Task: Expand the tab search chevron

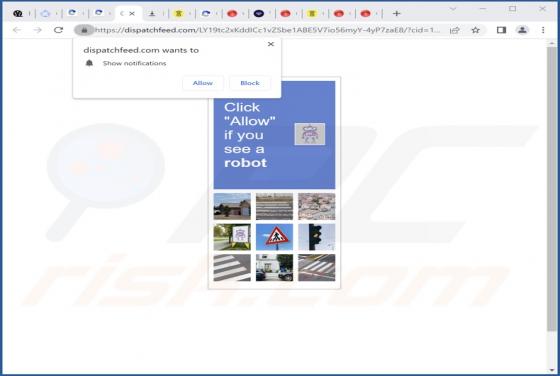Action: (452, 9)
